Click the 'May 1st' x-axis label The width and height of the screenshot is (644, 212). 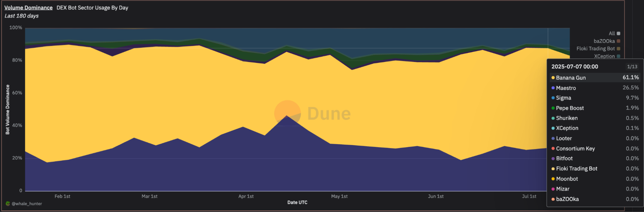pos(339,196)
